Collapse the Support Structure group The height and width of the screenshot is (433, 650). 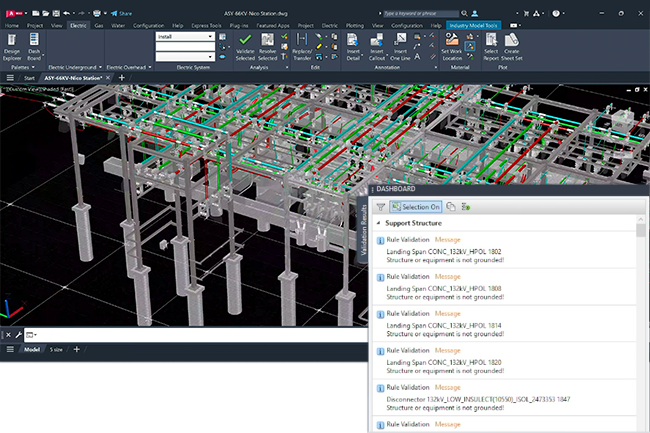[x=378, y=222]
